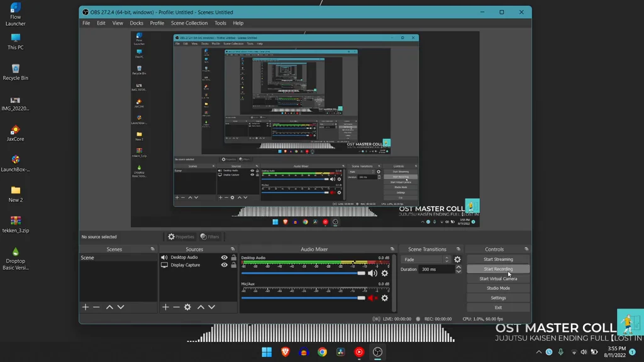Move Display Capture down using the arrow icon
This screenshot has height=362, width=644.
[211, 307]
